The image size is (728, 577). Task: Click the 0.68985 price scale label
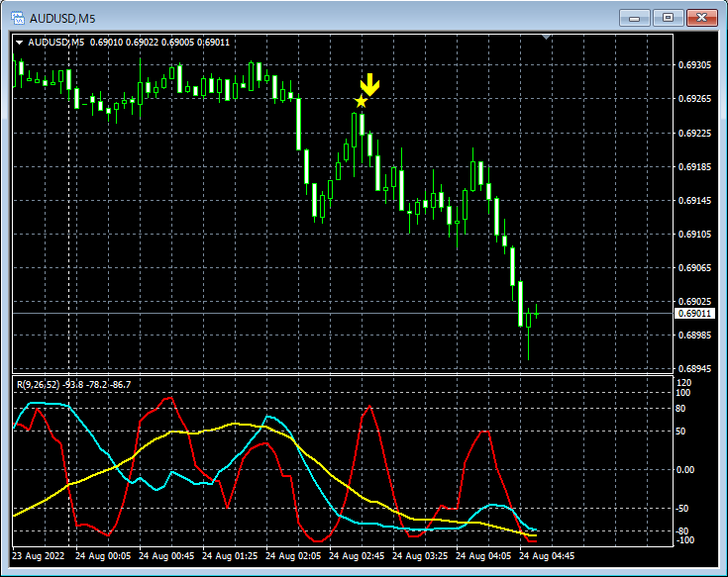pos(694,335)
